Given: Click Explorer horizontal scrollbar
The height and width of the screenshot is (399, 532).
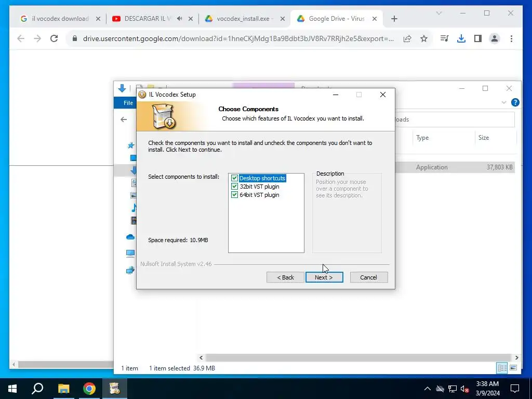Looking at the screenshot, I should pyautogui.click(x=358, y=357).
